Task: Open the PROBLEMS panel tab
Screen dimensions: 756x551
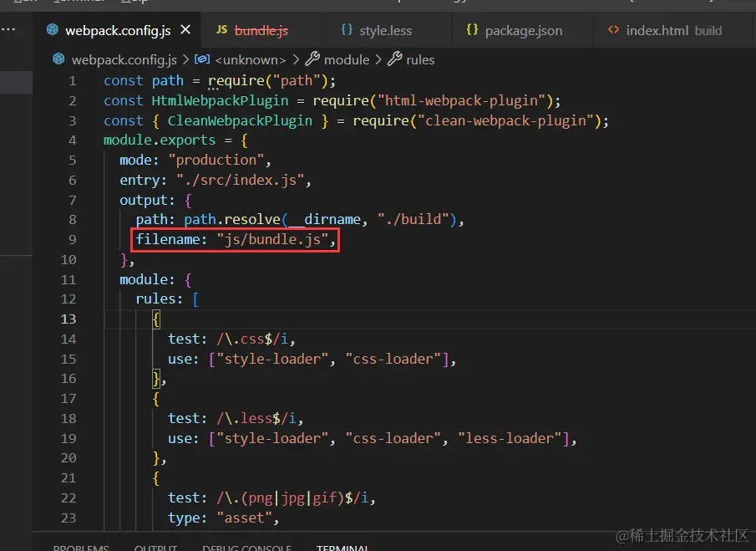Action: tap(81, 547)
